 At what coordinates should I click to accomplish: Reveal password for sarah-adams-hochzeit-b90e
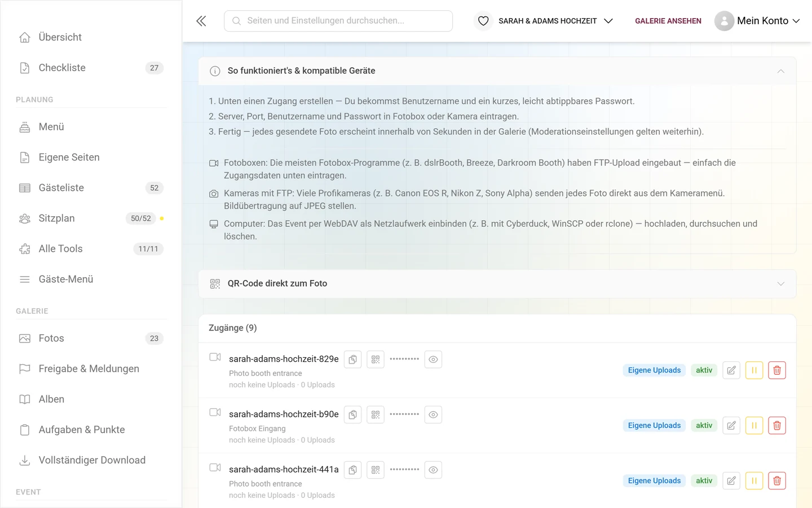coord(433,415)
